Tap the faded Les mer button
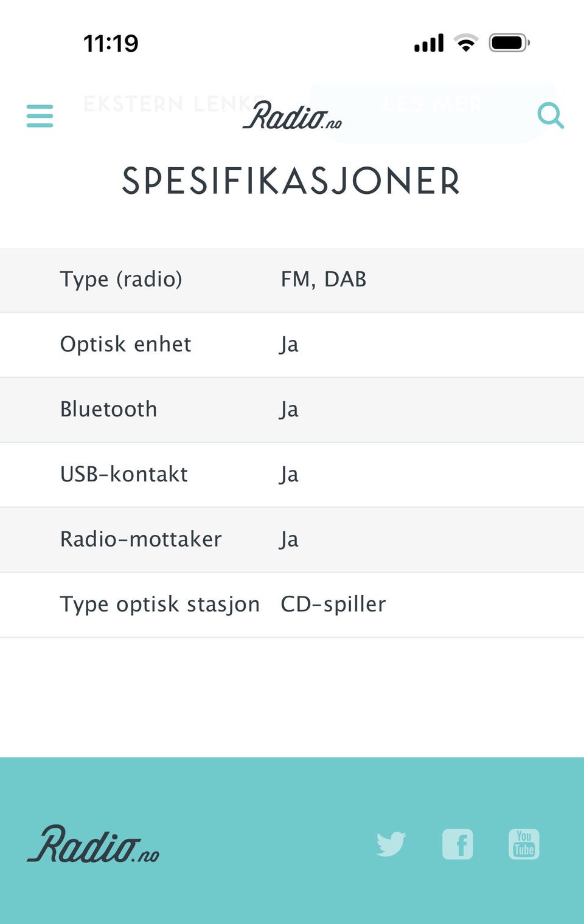Image resolution: width=584 pixels, height=924 pixels. pos(433,105)
